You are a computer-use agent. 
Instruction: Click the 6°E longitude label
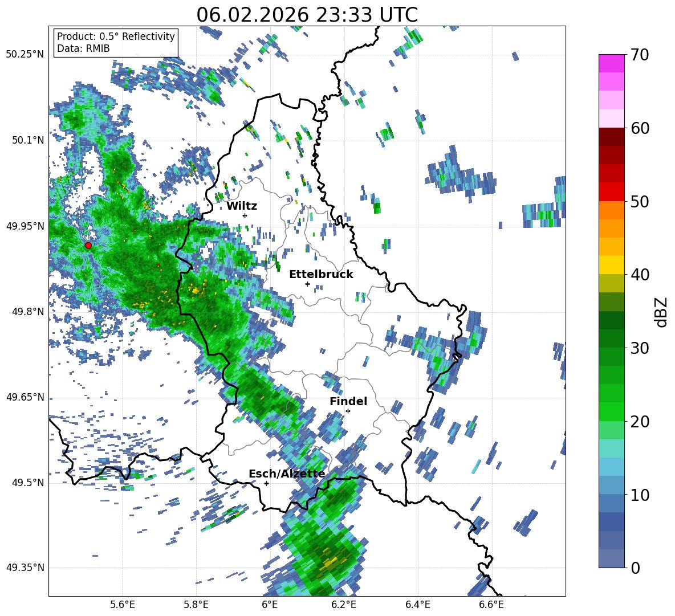[270, 605]
